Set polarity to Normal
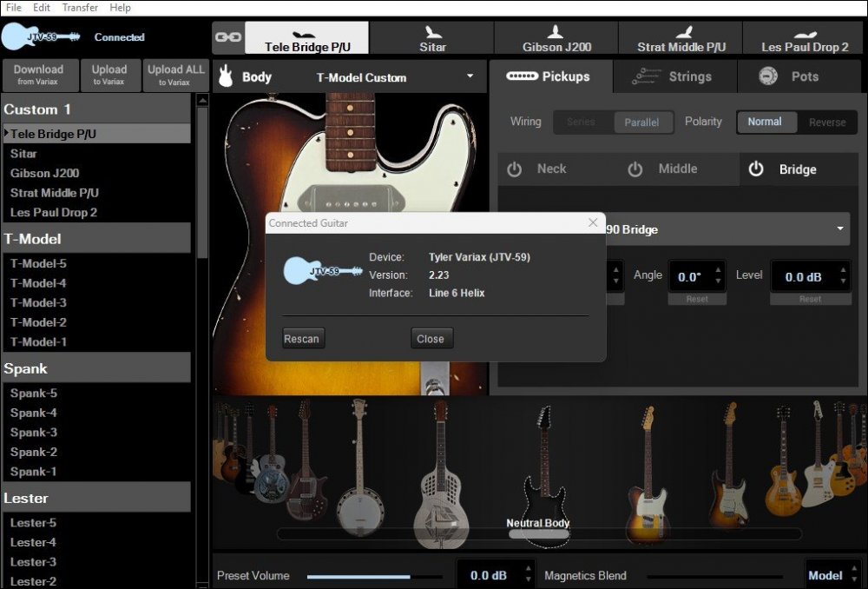Viewport: 868px width, 589px height. [x=765, y=122]
